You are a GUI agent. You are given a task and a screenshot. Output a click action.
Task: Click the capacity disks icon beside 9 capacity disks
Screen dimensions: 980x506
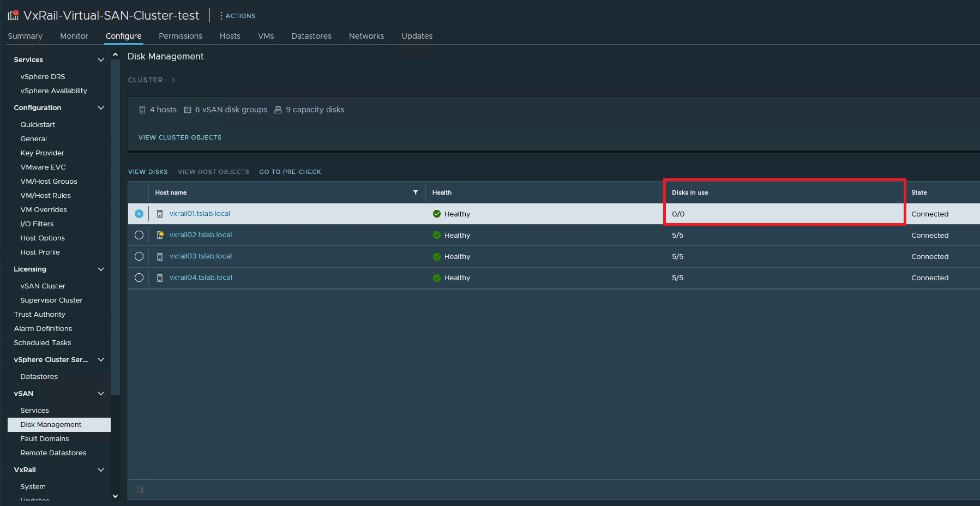(x=278, y=110)
